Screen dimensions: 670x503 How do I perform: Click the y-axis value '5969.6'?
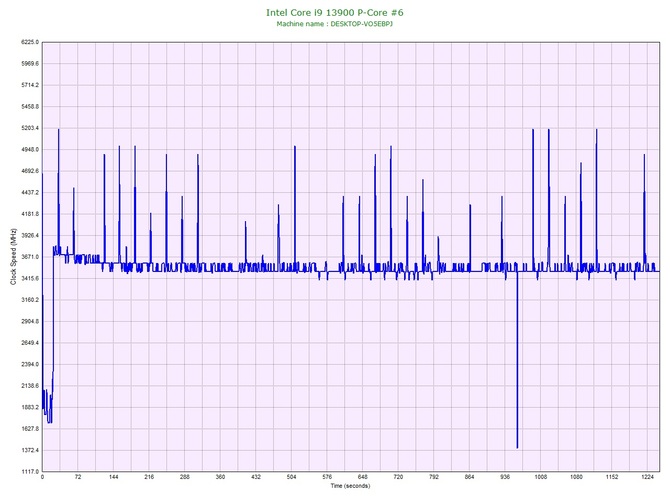pyautogui.click(x=30, y=64)
